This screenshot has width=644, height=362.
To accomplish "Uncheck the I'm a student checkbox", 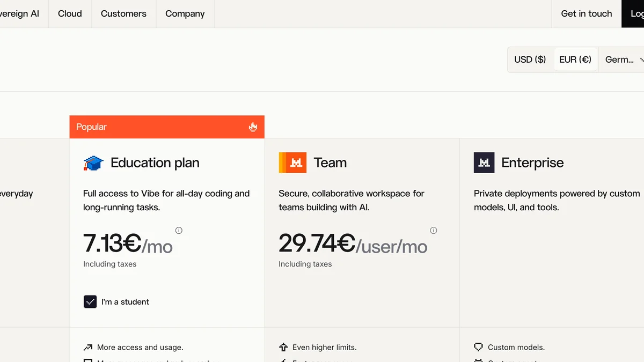I will point(90,302).
